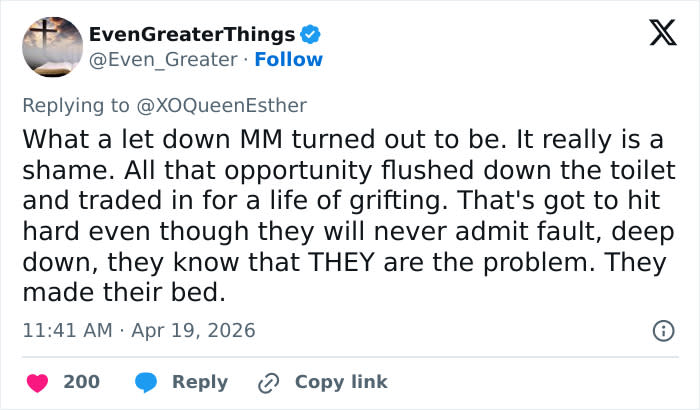This screenshot has width=700, height=410.
Task: Open the tweet info circle icon
Action: pos(662,330)
